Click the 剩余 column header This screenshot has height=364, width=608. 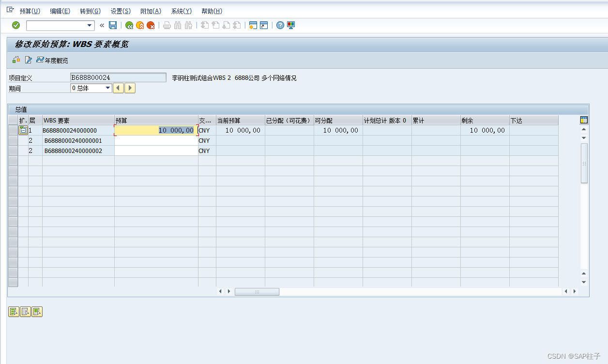point(485,120)
